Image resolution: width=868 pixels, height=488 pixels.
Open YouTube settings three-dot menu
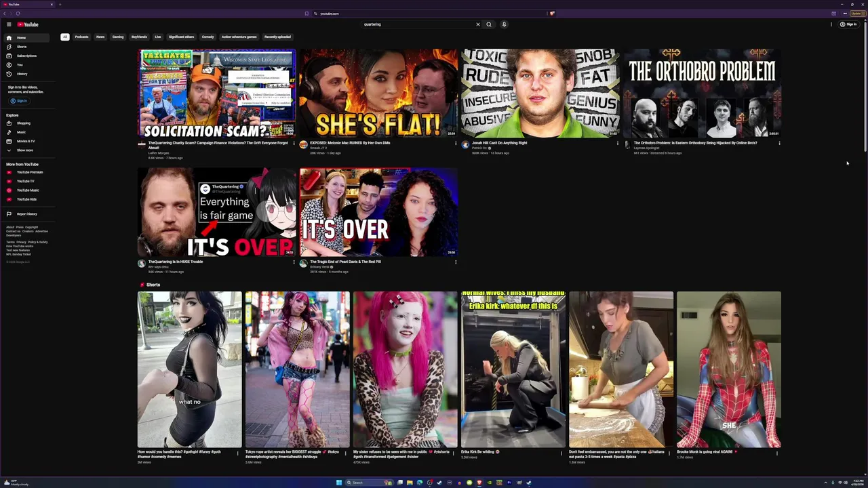[x=831, y=24]
